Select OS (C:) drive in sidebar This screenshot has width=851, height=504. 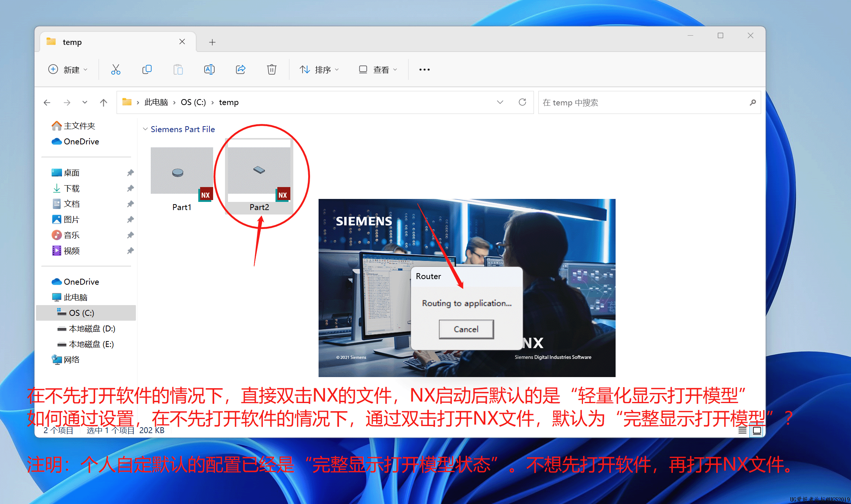86,313
